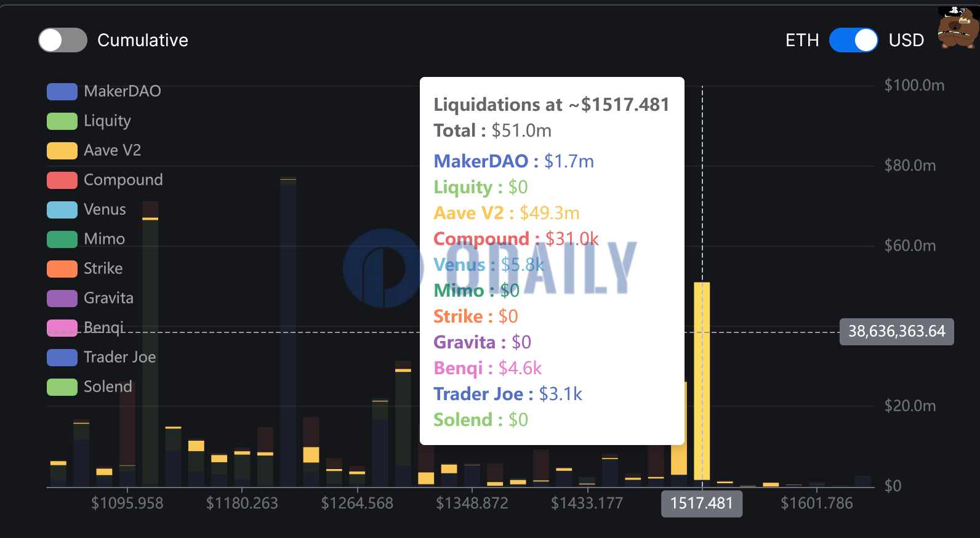Click the bulldog avatar in the top corner
The height and width of the screenshot is (538, 980).
coord(958,27)
